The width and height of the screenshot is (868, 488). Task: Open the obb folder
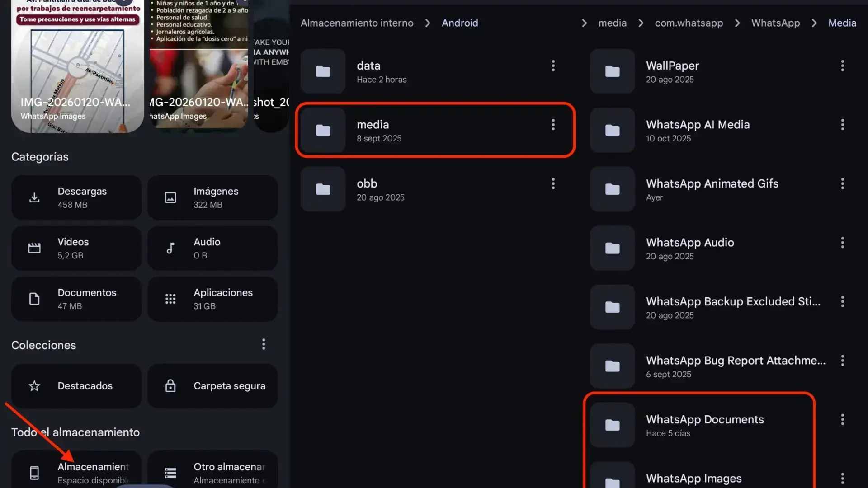pyautogui.click(x=420, y=190)
